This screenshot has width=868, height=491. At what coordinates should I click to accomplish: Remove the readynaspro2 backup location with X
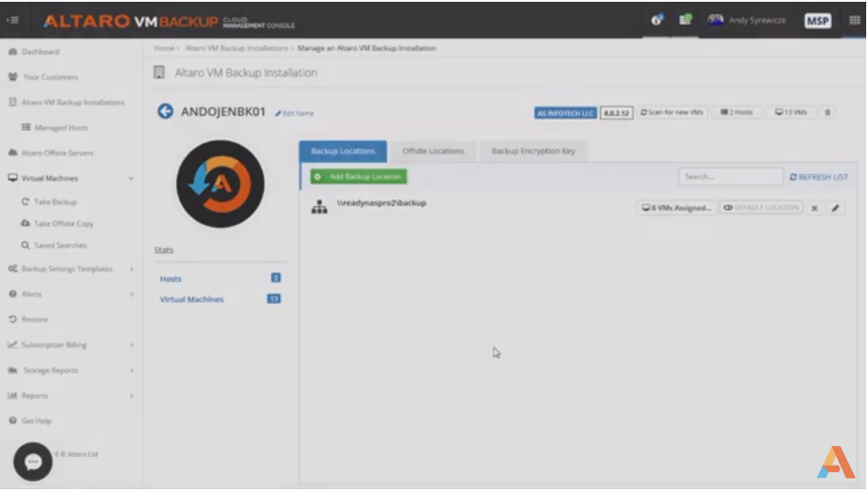[814, 208]
